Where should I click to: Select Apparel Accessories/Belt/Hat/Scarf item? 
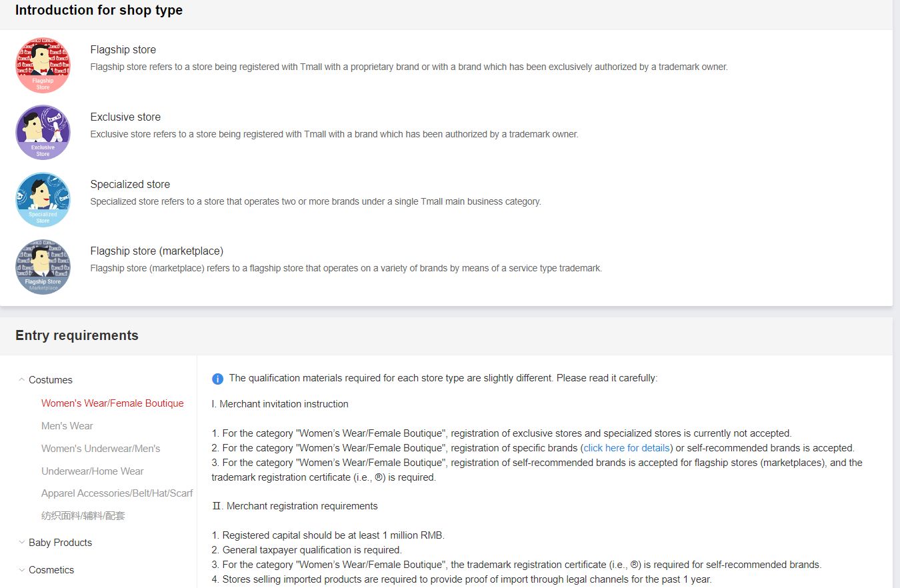coord(117,493)
